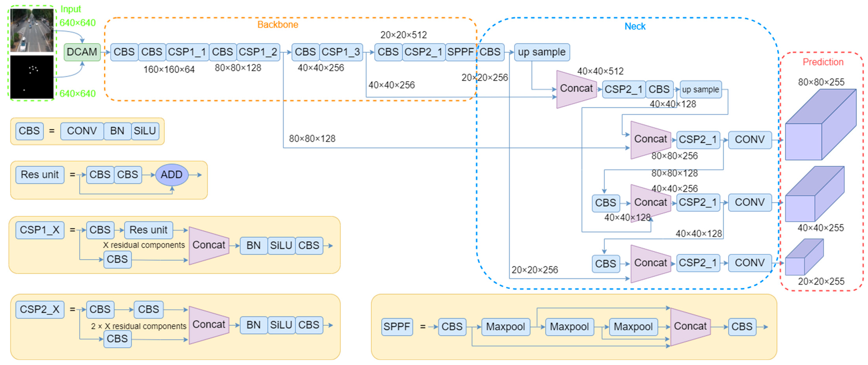Screen dimensions: 868x365
Task: Click the CONV block in CBS legend
Action: pos(82,131)
